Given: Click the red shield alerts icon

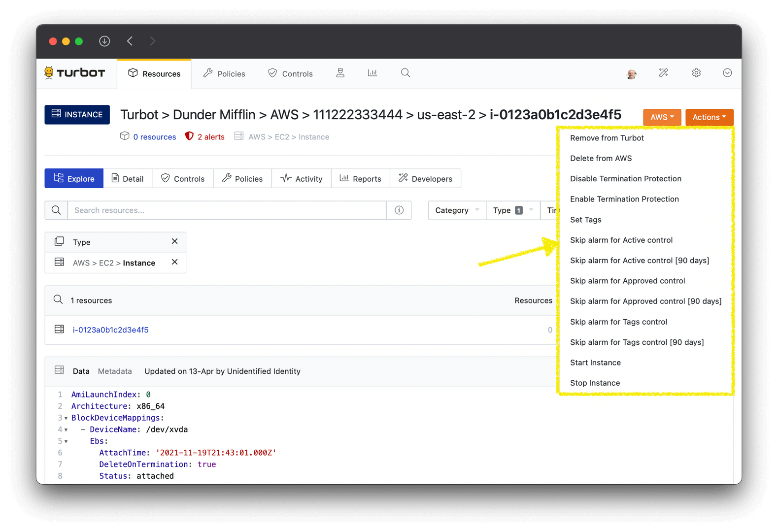Looking at the screenshot, I should coord(189,136).
